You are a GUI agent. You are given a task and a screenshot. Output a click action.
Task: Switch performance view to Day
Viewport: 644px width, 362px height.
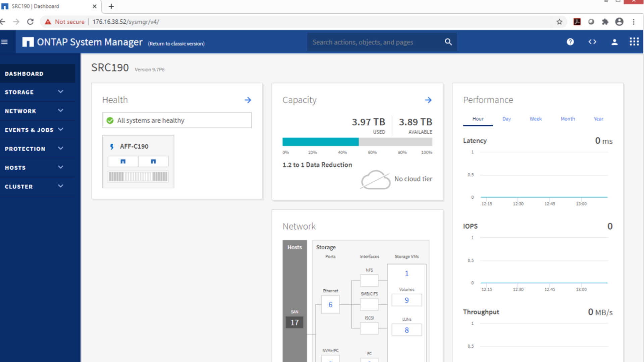pyautogui.click(x=506, y=119)
